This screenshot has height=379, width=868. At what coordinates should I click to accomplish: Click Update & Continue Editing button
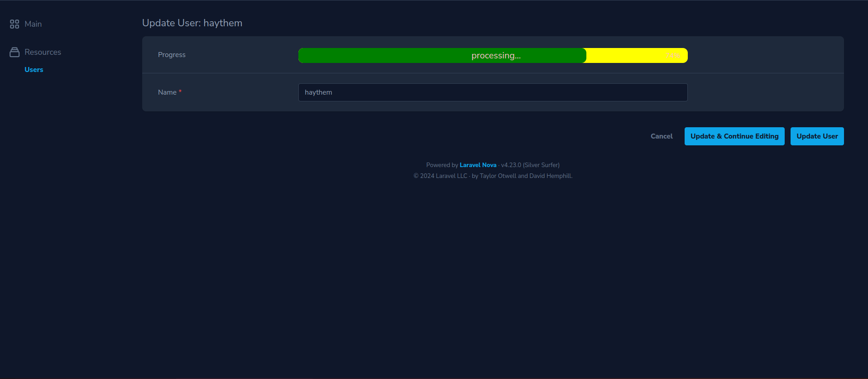[x=734, y=136]
